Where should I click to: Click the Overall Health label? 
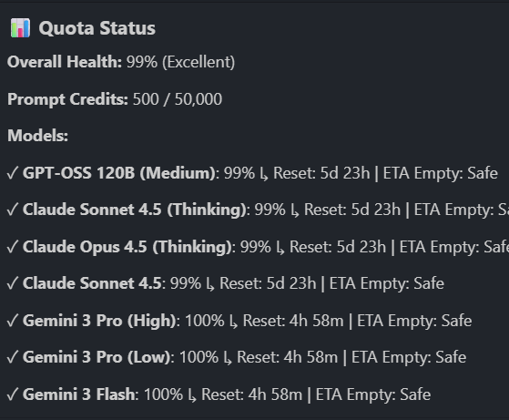click(65, 62)
